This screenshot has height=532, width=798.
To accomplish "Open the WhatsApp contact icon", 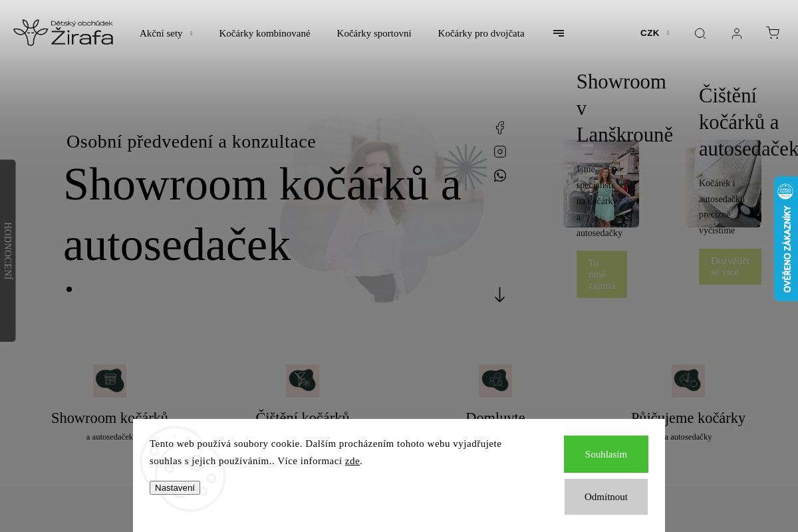I will click(500, 176).
